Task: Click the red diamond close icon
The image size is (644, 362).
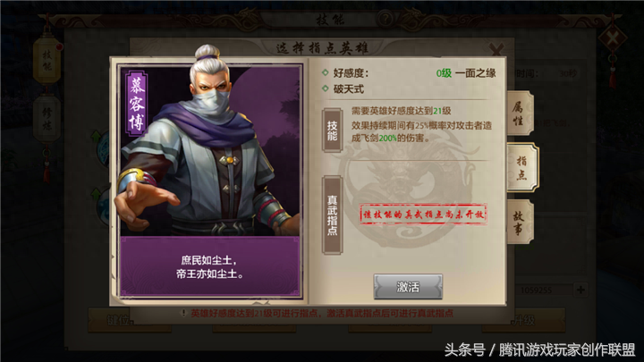Action: point(613,38)
